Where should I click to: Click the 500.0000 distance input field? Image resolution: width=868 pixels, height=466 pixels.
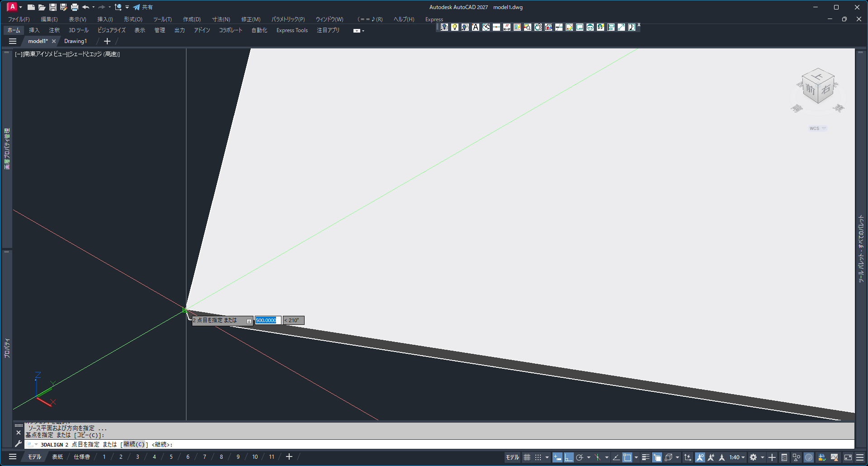pos(267,320)
